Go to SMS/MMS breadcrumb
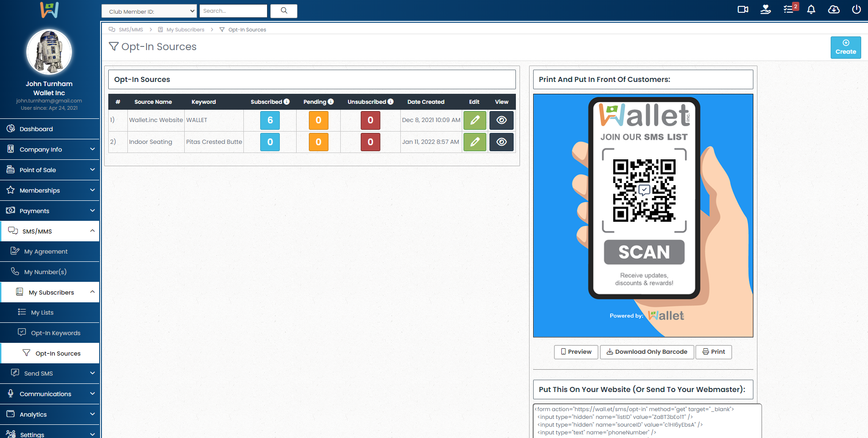This screenshot has height=438, width=868. coord(131,30)
